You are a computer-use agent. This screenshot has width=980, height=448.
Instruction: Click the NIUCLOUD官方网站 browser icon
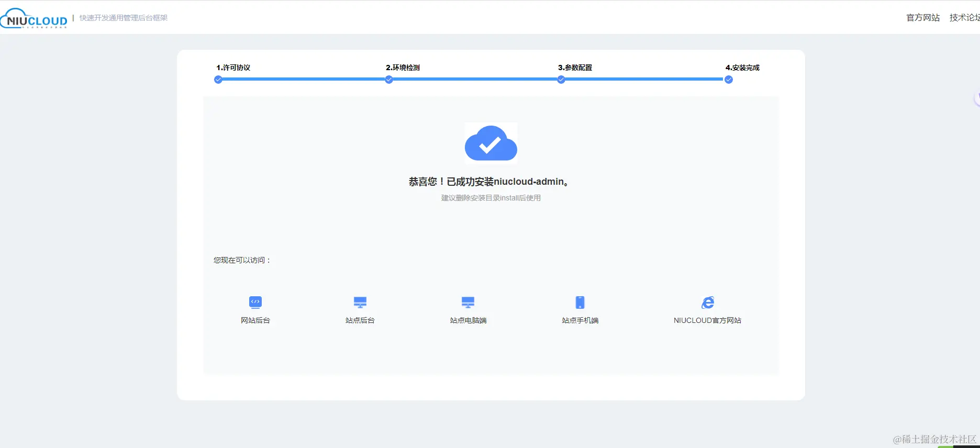(708, 303)
